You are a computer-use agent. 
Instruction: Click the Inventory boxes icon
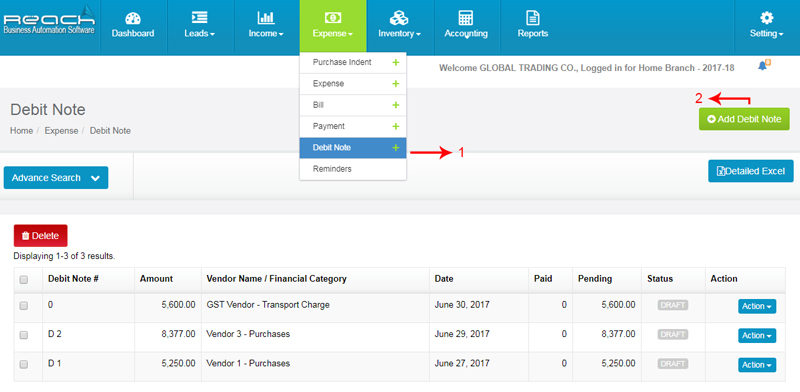(399, 18)
